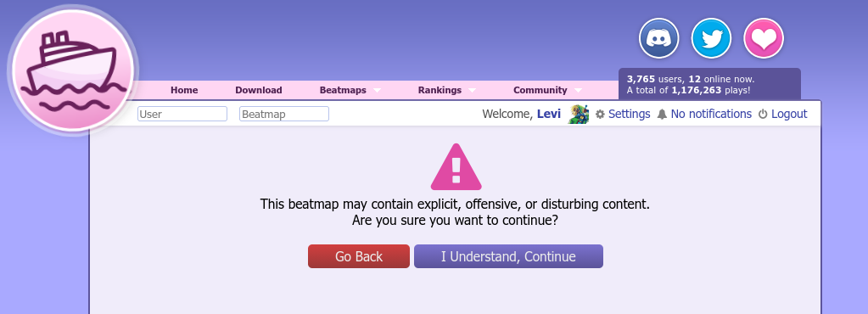Viewport: 868px width, 314px height.
Task: Open the Community menu label
Action: point(540,90)
